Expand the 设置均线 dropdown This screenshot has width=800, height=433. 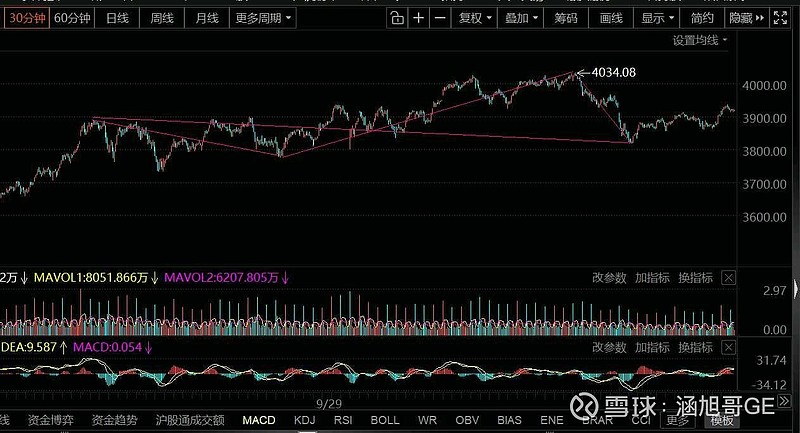click(x=700, y=41)
